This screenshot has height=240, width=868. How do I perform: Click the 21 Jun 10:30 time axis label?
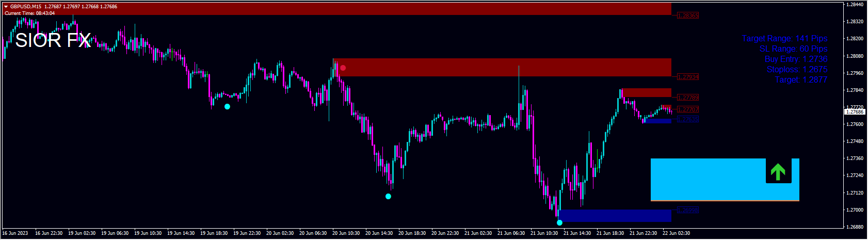tap(544, 233)
